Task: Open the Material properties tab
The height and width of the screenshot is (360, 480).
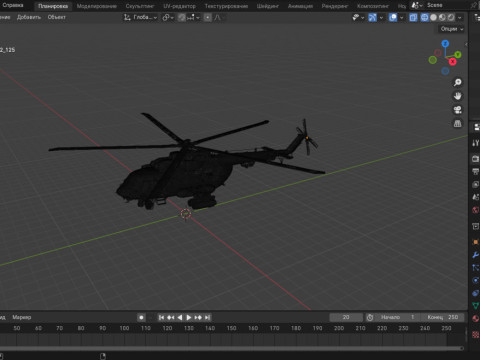Action: (x=476, y=318)
